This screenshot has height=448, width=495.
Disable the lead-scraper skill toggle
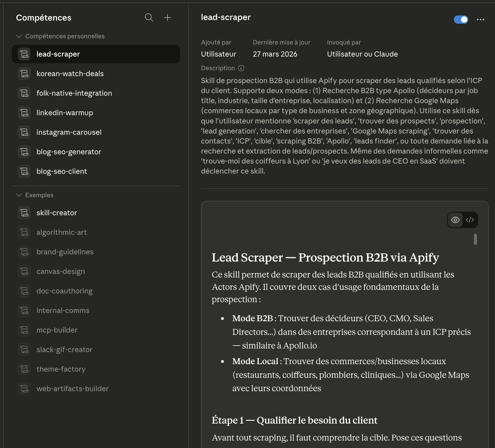click(x=461, y=20)
